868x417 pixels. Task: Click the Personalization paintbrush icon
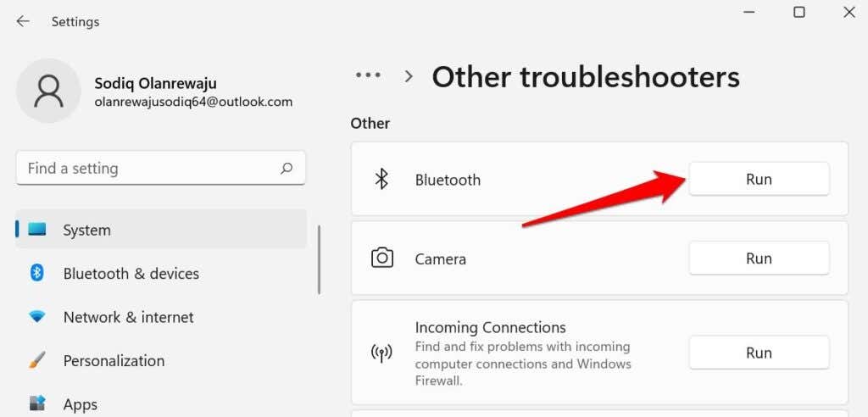tap(37, 360)
